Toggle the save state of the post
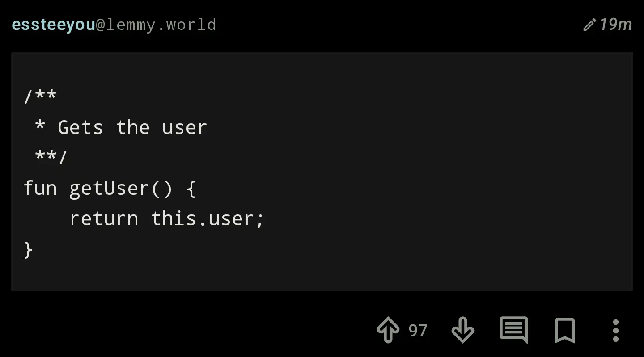Viewport: 644px width, 357px height. [x=564, y=330]
